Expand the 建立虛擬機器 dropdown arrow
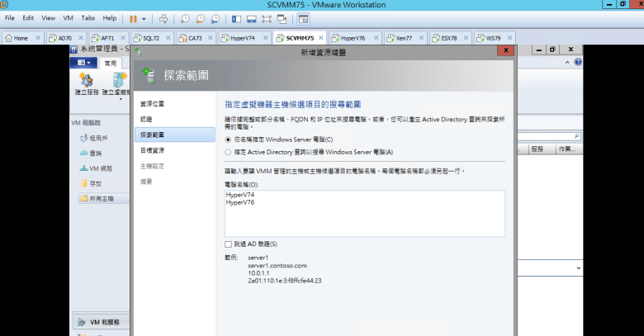The image size is (644, 336). click(121, 97)
